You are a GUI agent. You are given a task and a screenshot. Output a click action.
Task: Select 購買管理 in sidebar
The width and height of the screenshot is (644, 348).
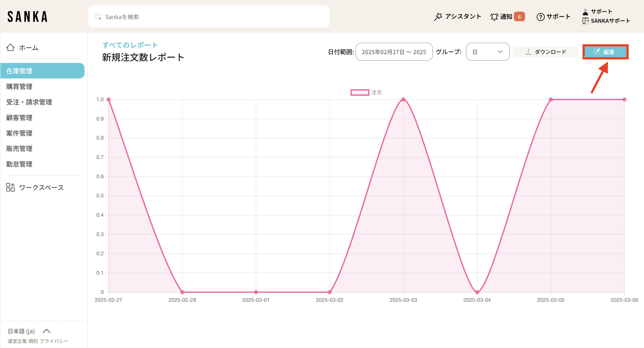click(19, 86)
